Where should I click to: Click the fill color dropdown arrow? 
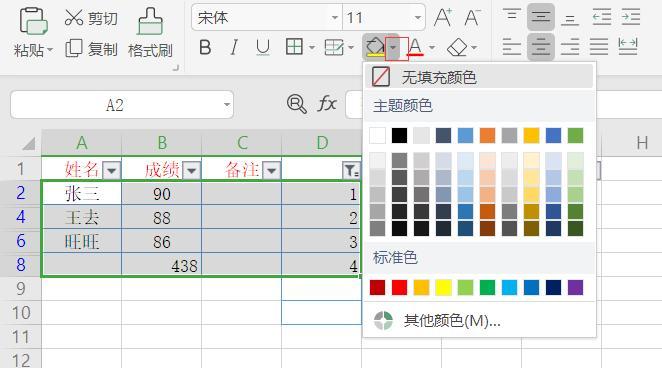click(x=393, y=47)
